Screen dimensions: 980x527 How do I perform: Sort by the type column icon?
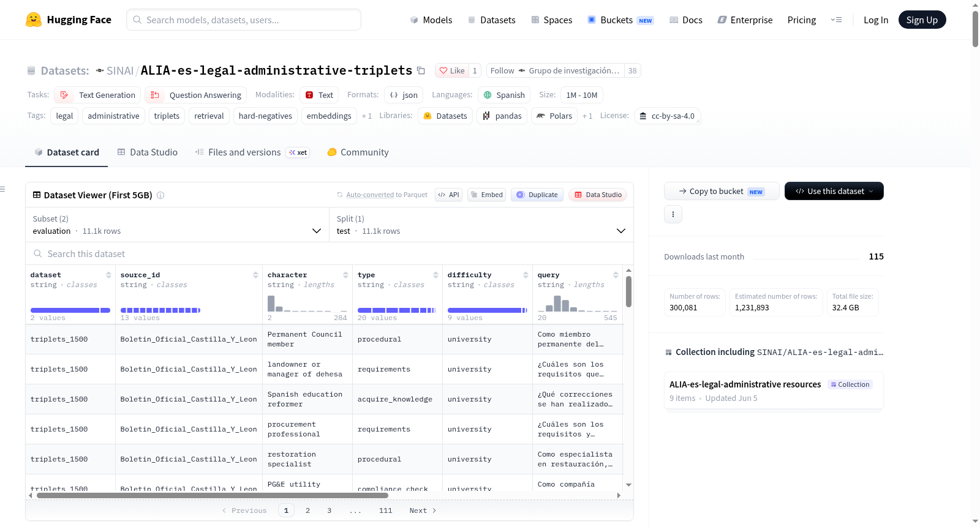point(435,275)
